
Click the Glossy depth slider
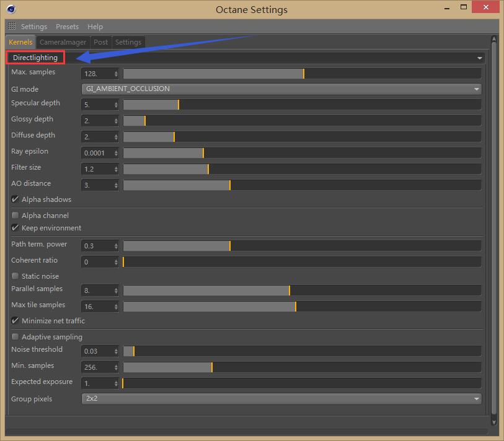pos(302,121)
